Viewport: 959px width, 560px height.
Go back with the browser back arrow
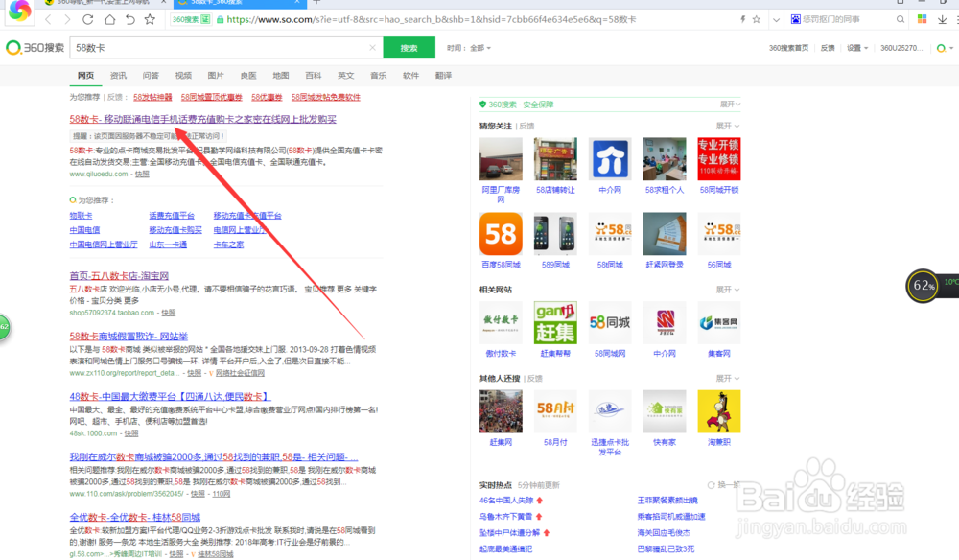[x=48, y=19]
